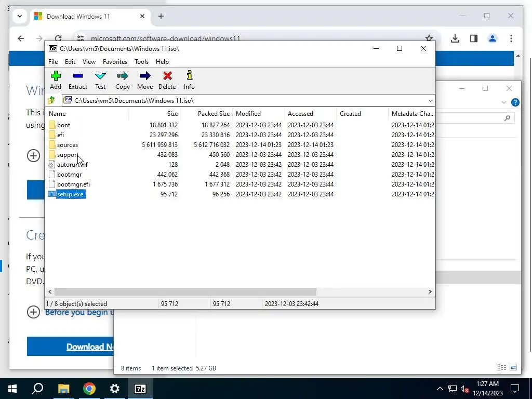Open the Help menu
The width and height of the screenshot is (532, 399).
point(162,62)
